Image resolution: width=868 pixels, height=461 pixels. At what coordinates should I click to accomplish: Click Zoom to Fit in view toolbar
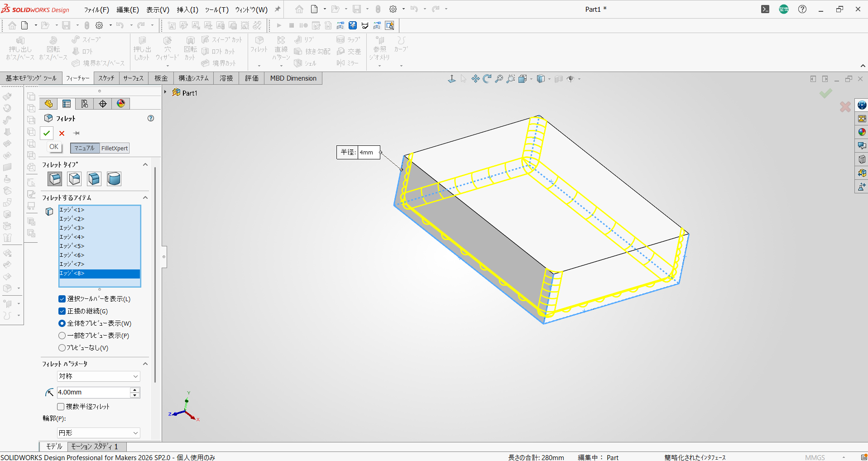pyautogui.click(x=499, y=79)
